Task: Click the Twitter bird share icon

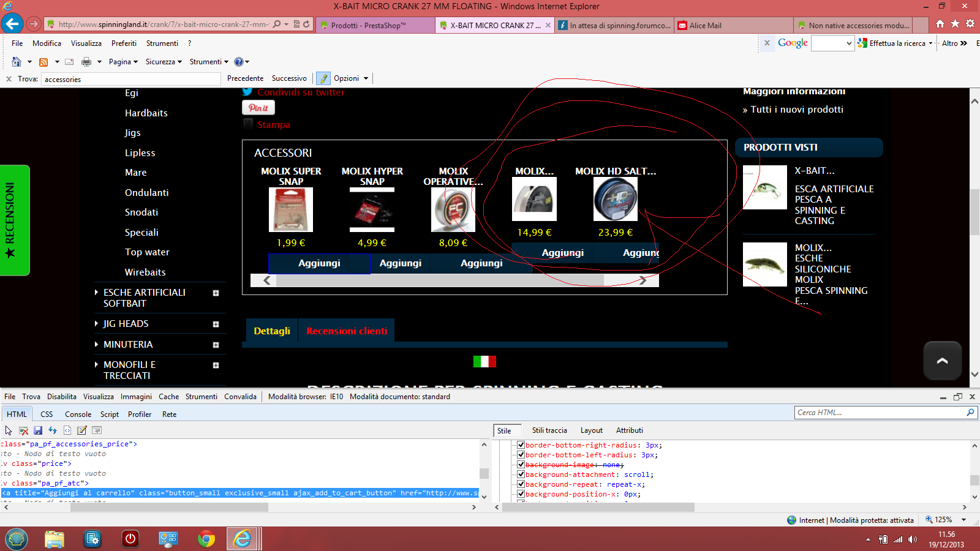Action: [x=247, y=92]
